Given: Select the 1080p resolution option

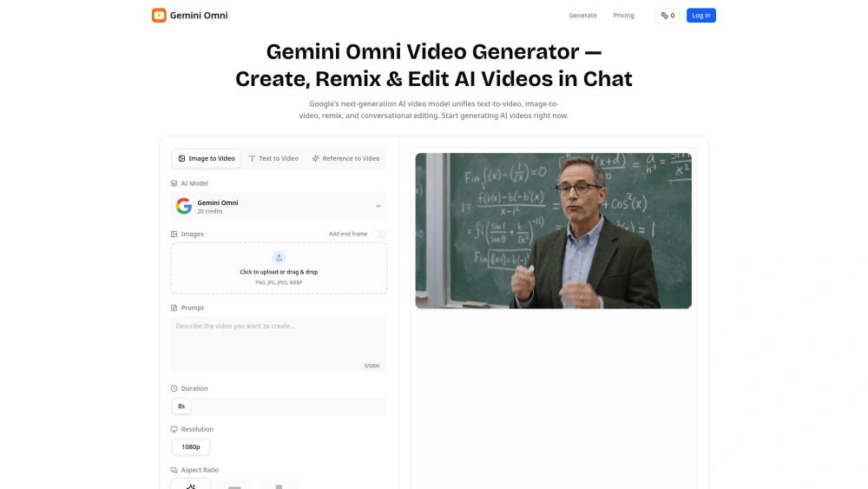Looking at the screenshot, I should pyautogui.click(x=191, y=447).
